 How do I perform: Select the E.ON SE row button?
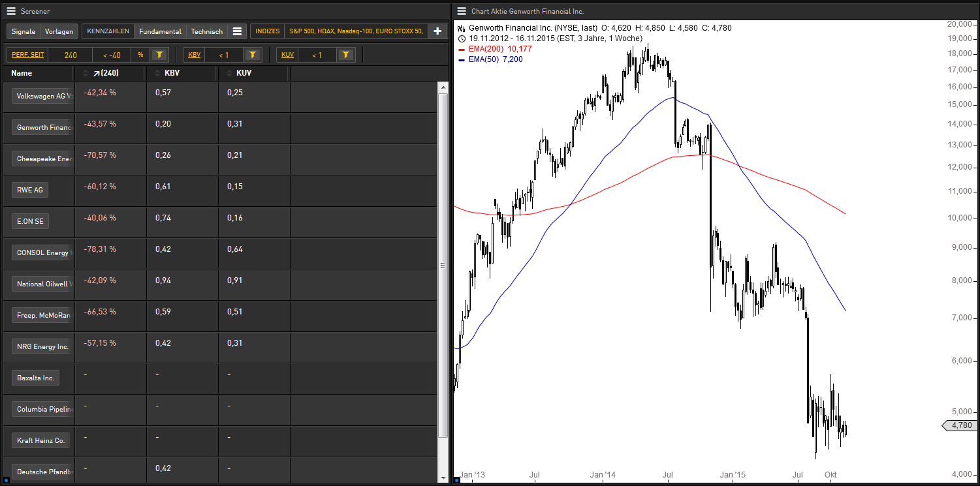[31, 221]
